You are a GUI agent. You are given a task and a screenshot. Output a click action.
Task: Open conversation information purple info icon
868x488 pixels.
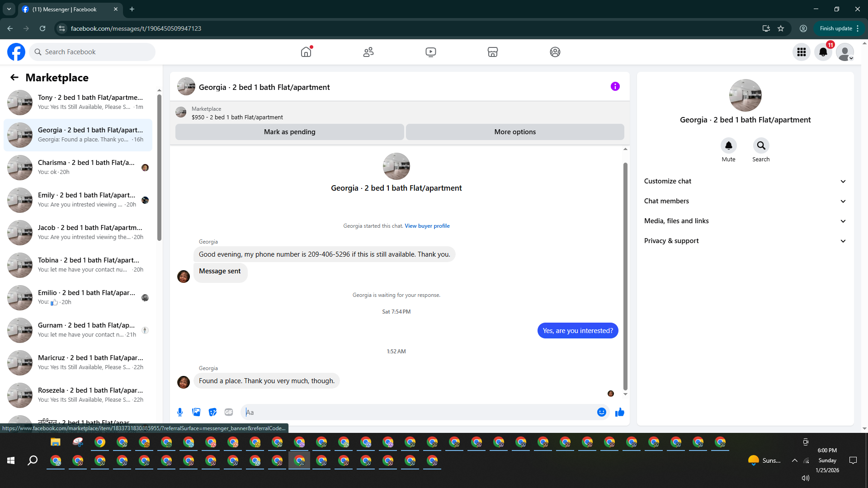615,86
